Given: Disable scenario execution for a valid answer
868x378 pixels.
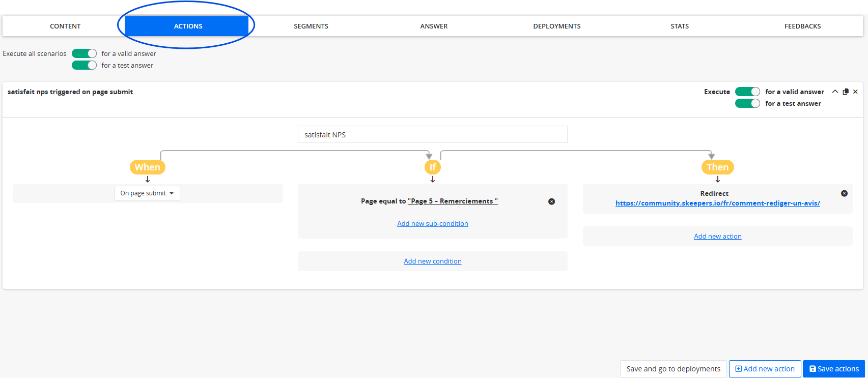Looking at the screenshot, I should coord(747,92).
